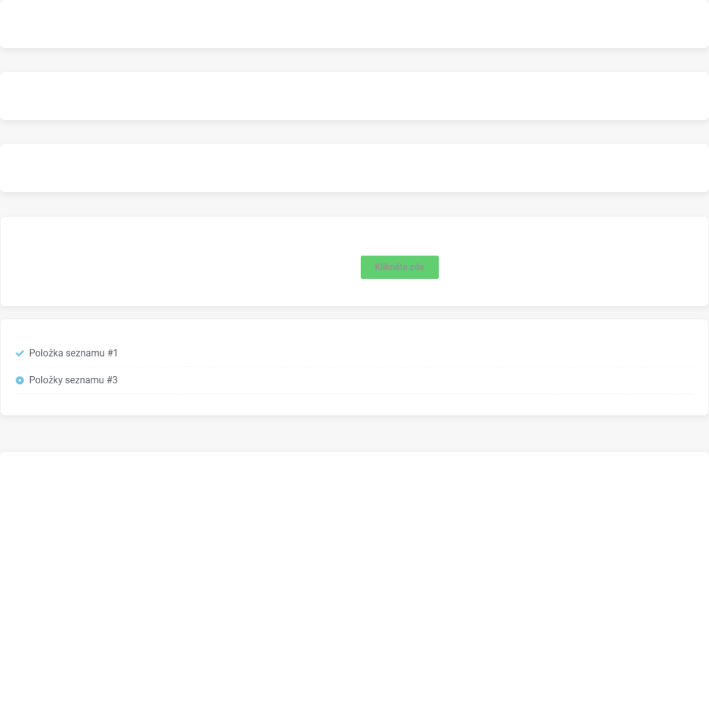
Task: Click gray gap between button card and list card
Action: tap(354, 313)
